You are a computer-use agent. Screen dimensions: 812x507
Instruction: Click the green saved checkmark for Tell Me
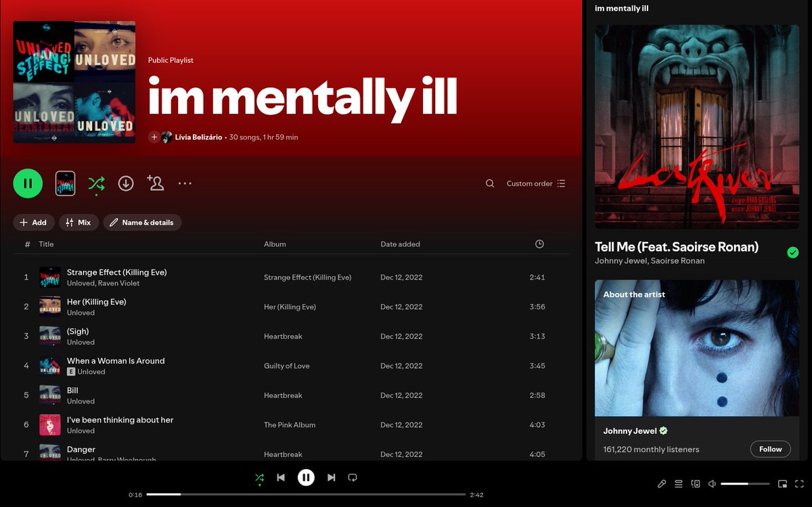793,252
